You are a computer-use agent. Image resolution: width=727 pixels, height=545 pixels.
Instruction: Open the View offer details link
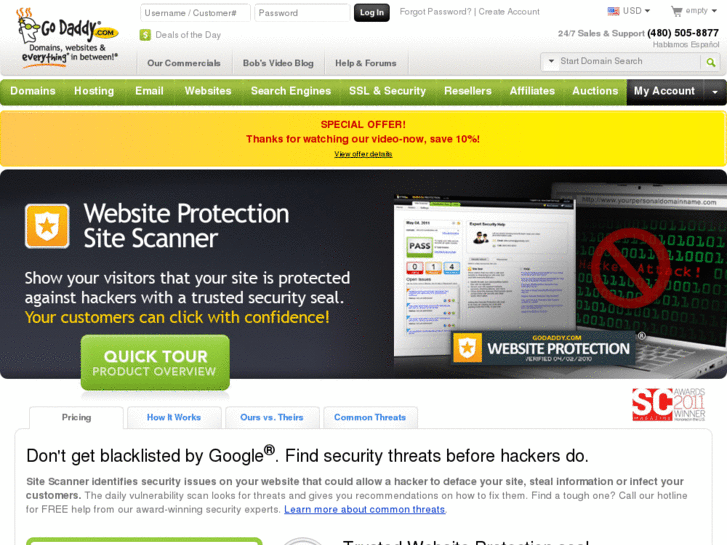pyautogui.click(x=363, y=154)
